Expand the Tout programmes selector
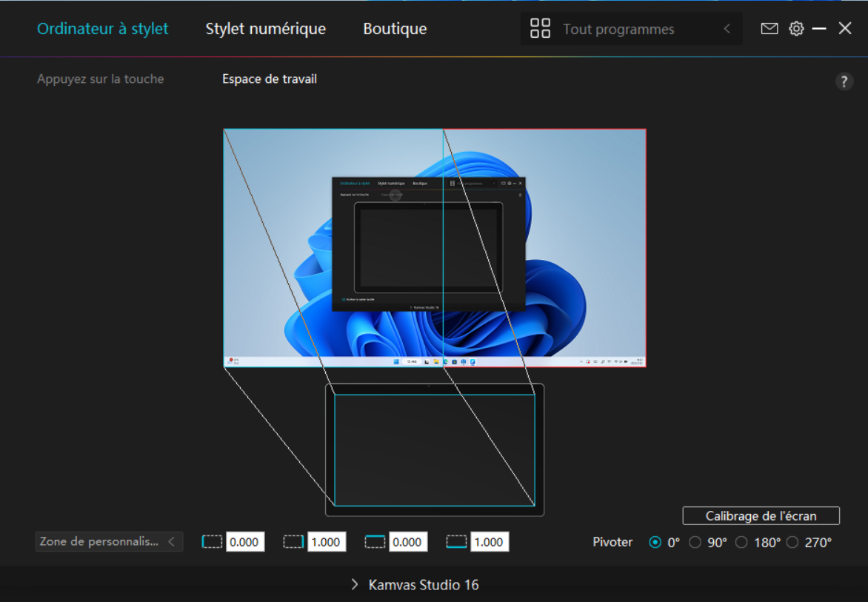This screenshot has width=868, height=602. (x=727, y=29)
